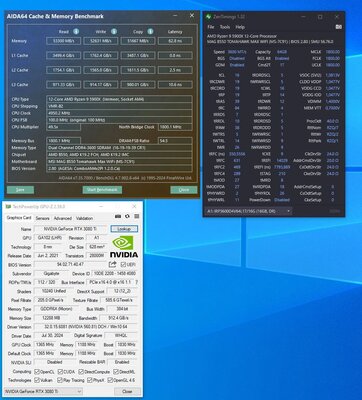Click the NVIDIA logo in GPU-Z
This screenshot has width=362, height=400.
124,247
